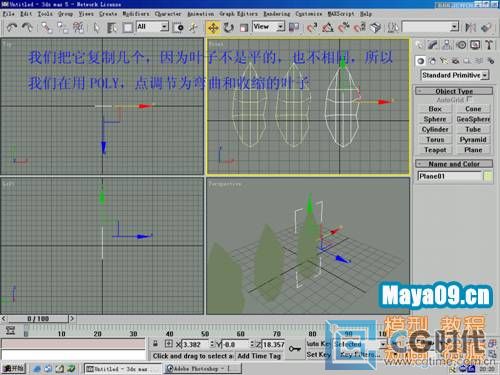Open the Modifiers menu
500x375 pixels.
(x=136, y=14)
